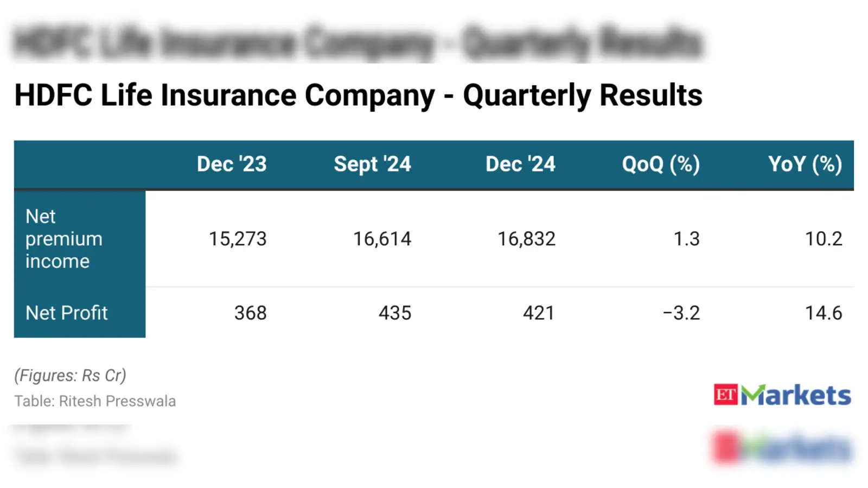
Task: Select the Dec '24 column header
Action: coord(520,164)
